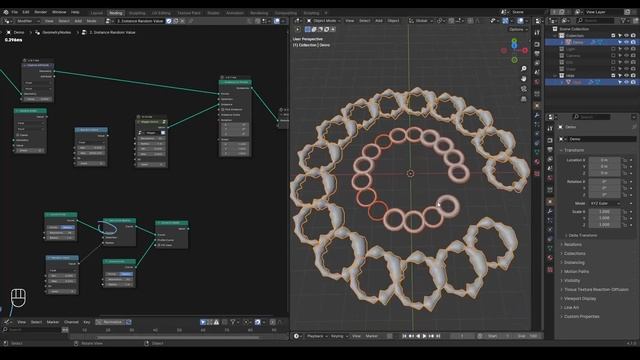Open the Particles properties tab icon
Image resolution: width=640 pixels, height=360 pixels.
coord(550,221)
